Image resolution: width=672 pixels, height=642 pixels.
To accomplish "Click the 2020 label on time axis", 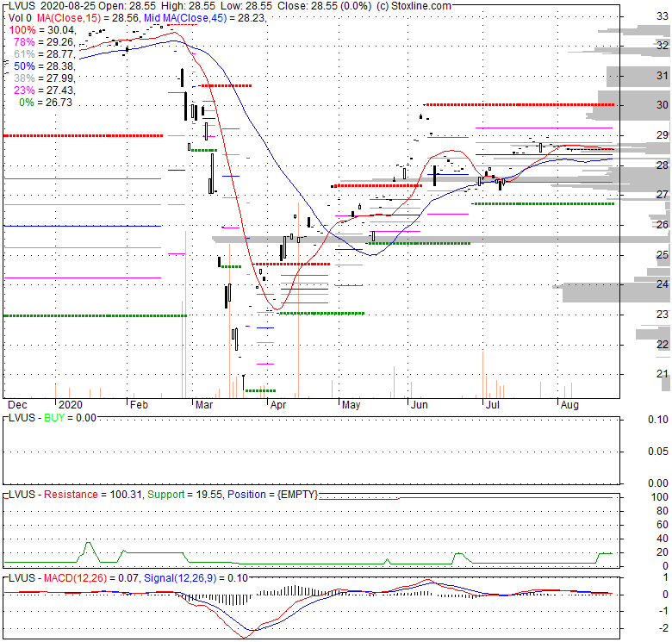I will point(70,405).
